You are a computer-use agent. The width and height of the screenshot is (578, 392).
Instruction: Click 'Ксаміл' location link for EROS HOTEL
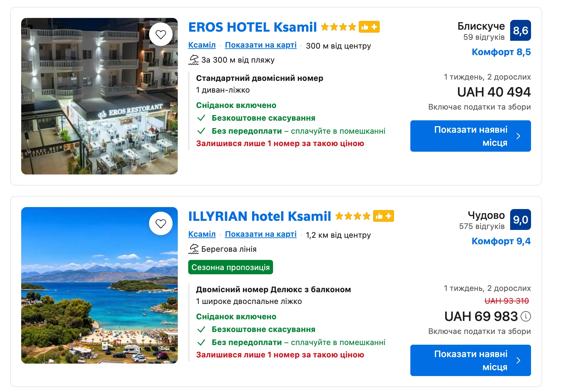coord(202,45)
